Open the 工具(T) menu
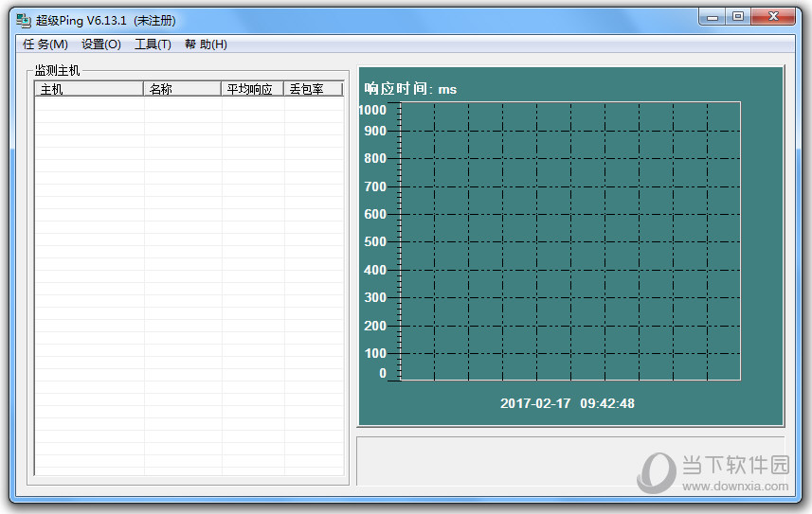812x514 pixels. [153, 44]
